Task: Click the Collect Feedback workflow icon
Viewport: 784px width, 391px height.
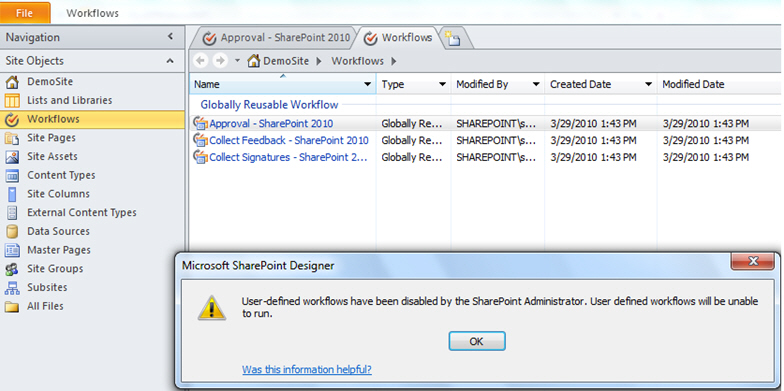Action: (x=200, y=140)
